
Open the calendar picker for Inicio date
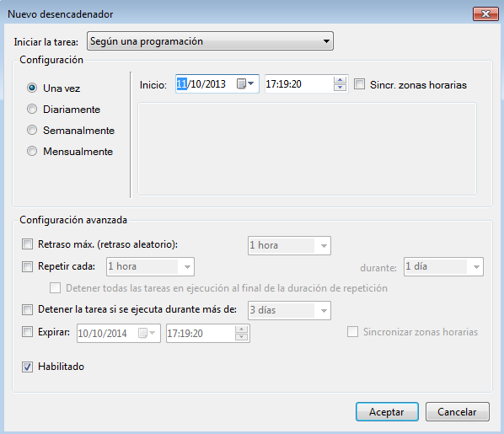tap(245, 84)
